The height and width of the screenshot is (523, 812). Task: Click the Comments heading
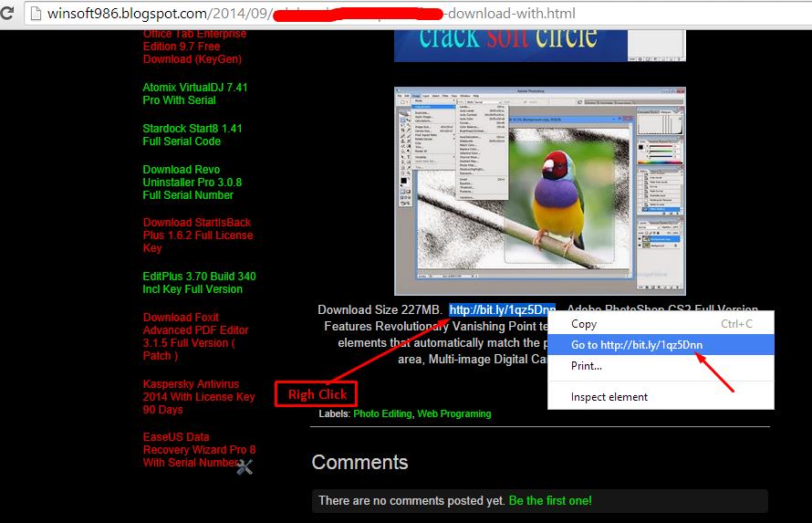[359, 463]
